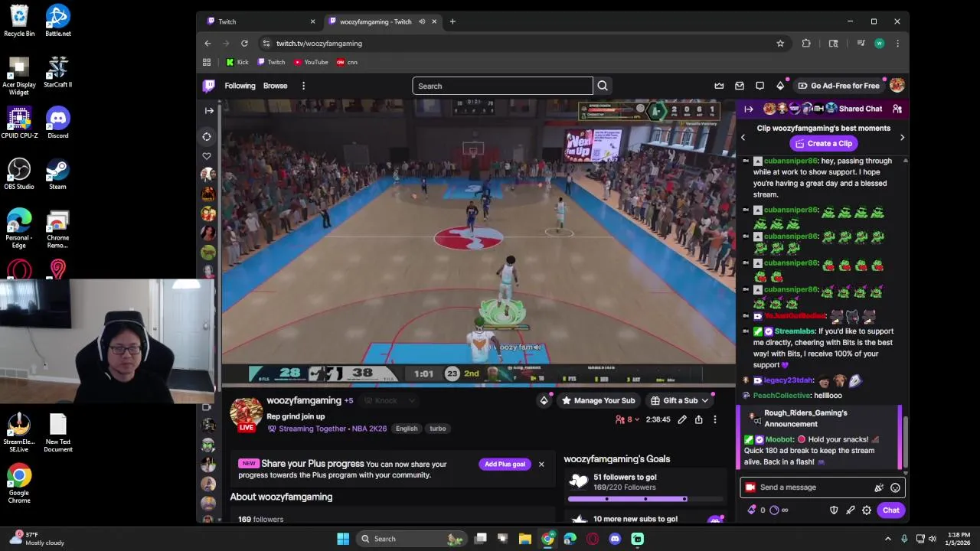Click the heart icon in the left sidebar
Viewport: 980px width, 551px height.
pos(207,156)
